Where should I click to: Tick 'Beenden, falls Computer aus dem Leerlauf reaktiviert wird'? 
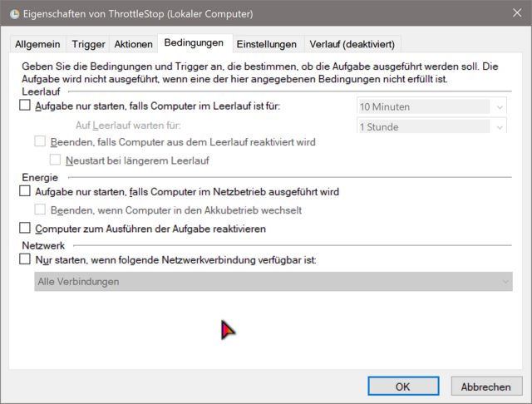[40, 141]
